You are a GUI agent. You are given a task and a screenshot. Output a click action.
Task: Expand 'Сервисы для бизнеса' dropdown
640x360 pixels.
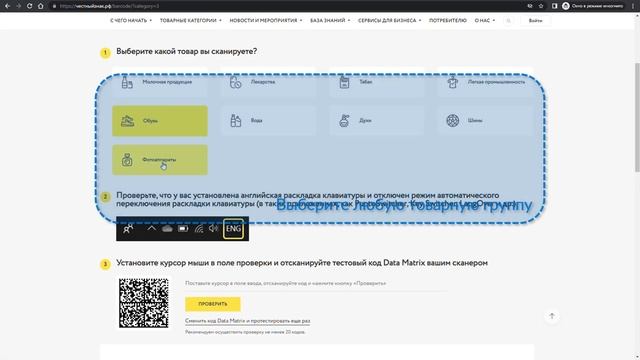(x=389, y=20)
